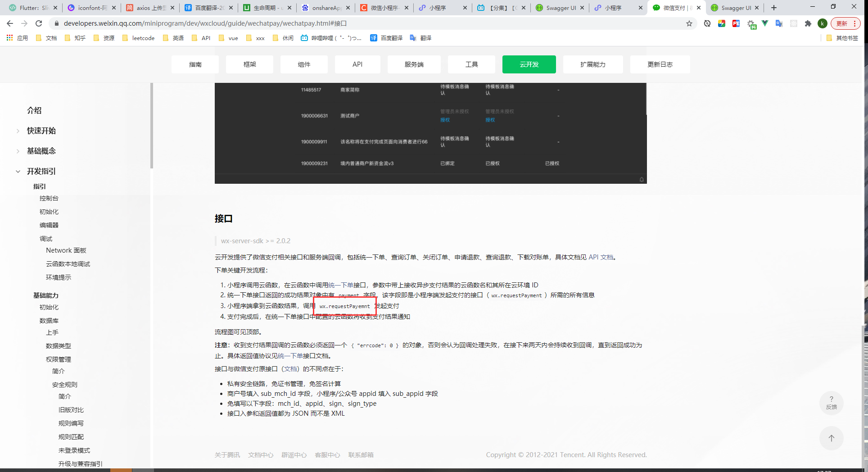Reload the current page
This screenshot has width=868, height=472.
tap(39, 23)
